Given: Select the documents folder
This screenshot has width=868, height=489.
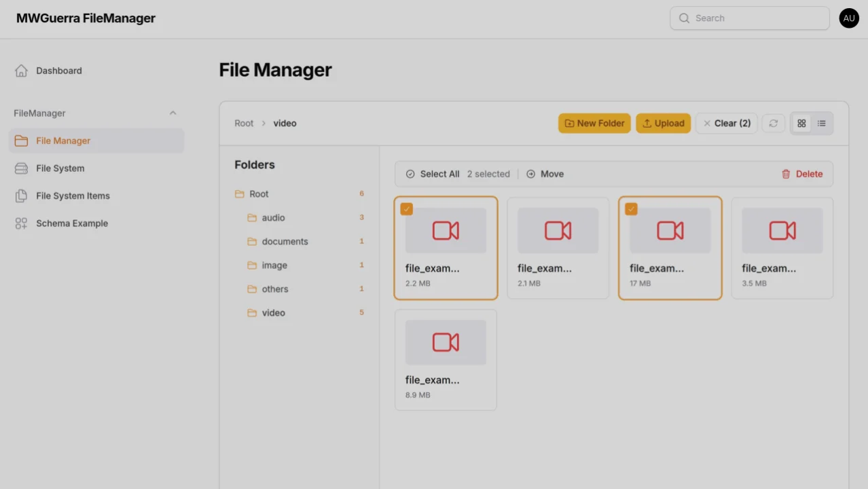Looking at the screenshot, I should (x=285, y=241).
